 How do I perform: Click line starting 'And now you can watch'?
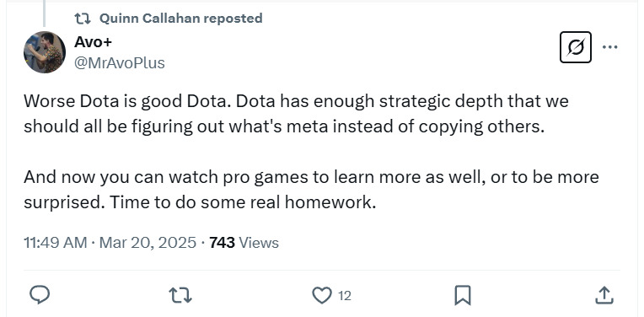[x=311, y=177]
